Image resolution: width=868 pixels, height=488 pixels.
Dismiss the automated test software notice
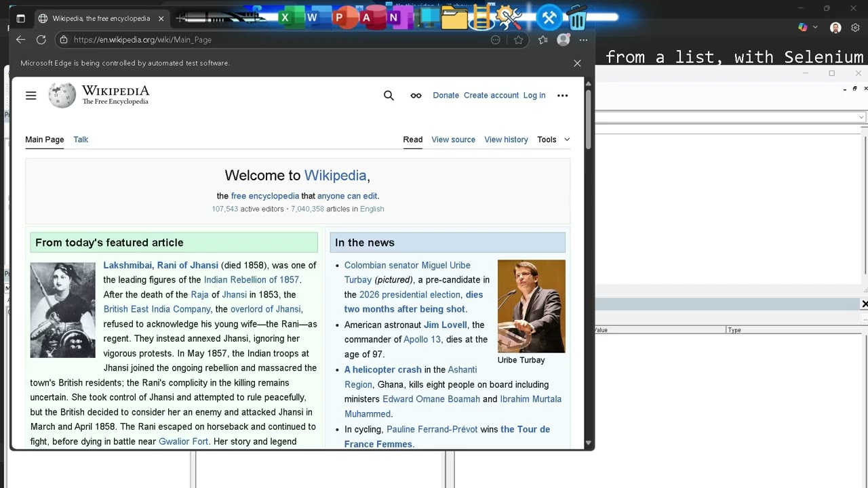coord(577,63)
